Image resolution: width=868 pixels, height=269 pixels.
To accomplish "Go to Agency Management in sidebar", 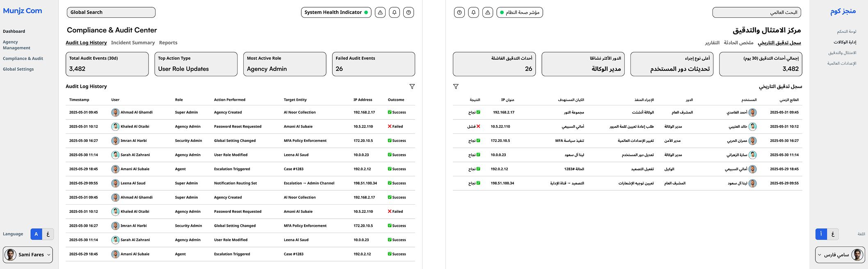I will (x=16, y=45).
